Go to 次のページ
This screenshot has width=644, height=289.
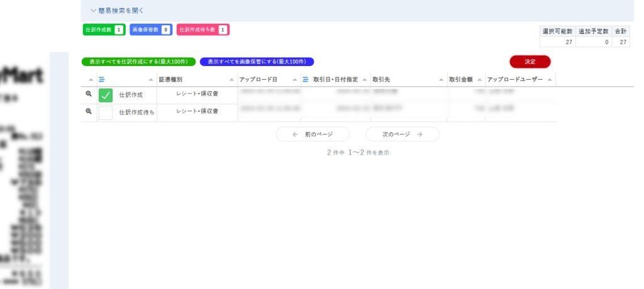click(x=402, y=134)
